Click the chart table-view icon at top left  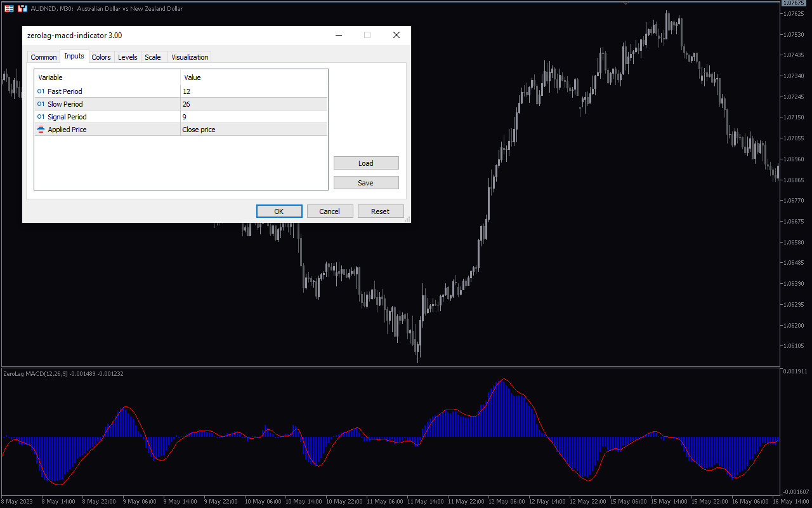9,9
